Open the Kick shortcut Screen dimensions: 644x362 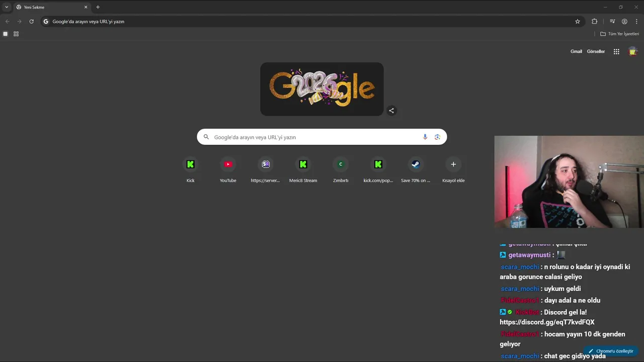tap(190, 169)
